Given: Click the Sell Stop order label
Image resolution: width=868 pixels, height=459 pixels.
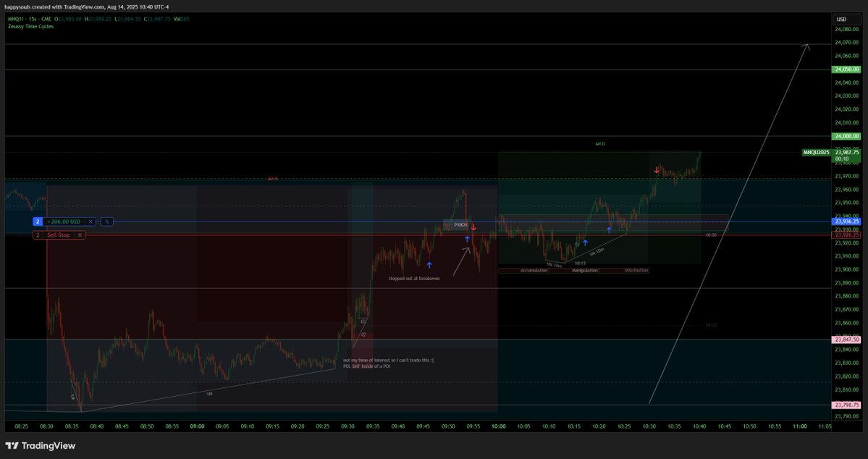Looking at the screenshot, I should click(59, 235).
